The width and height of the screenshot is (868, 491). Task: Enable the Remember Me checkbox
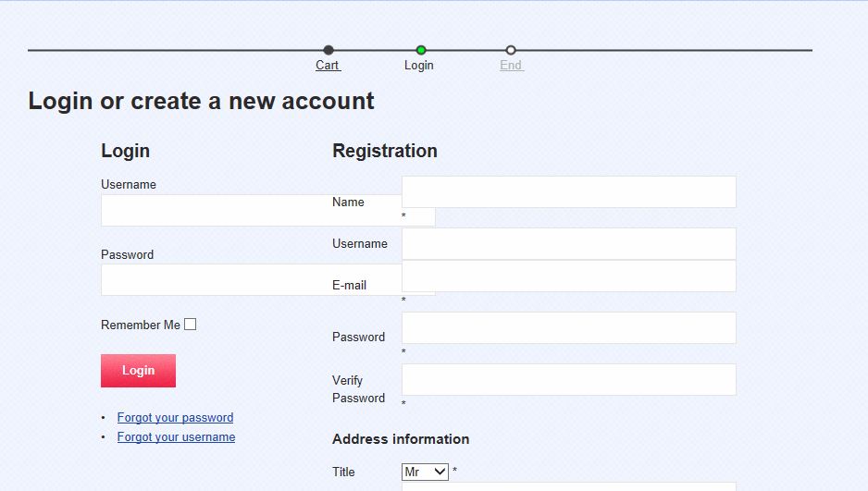pos(191,325)
